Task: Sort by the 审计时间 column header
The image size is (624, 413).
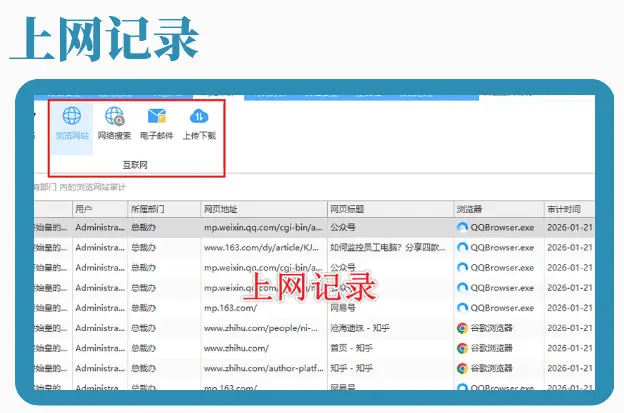Action: [x=569, y=209]
